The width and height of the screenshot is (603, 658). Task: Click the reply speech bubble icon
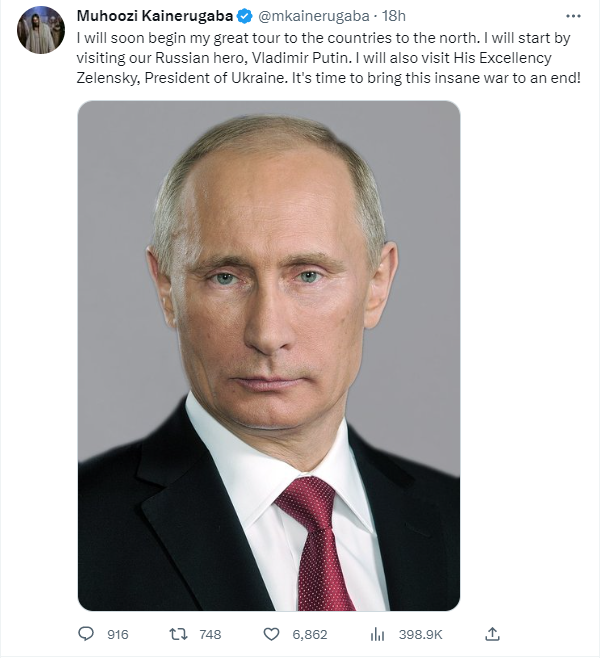[86, 634]
